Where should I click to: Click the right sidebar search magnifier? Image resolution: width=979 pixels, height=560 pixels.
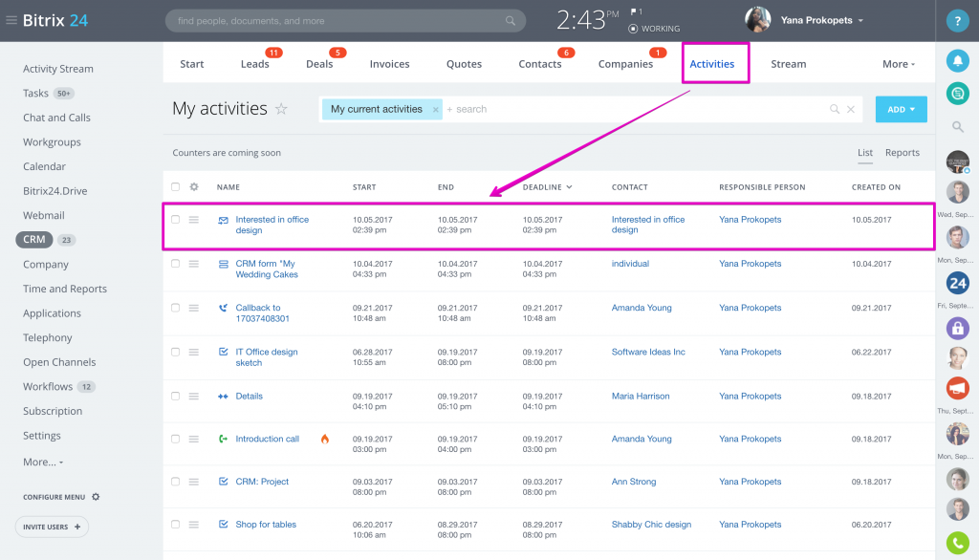point(957,127)
